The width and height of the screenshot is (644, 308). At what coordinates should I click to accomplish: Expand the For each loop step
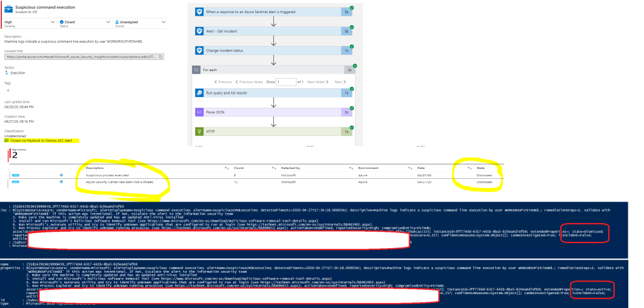point(271,70)
